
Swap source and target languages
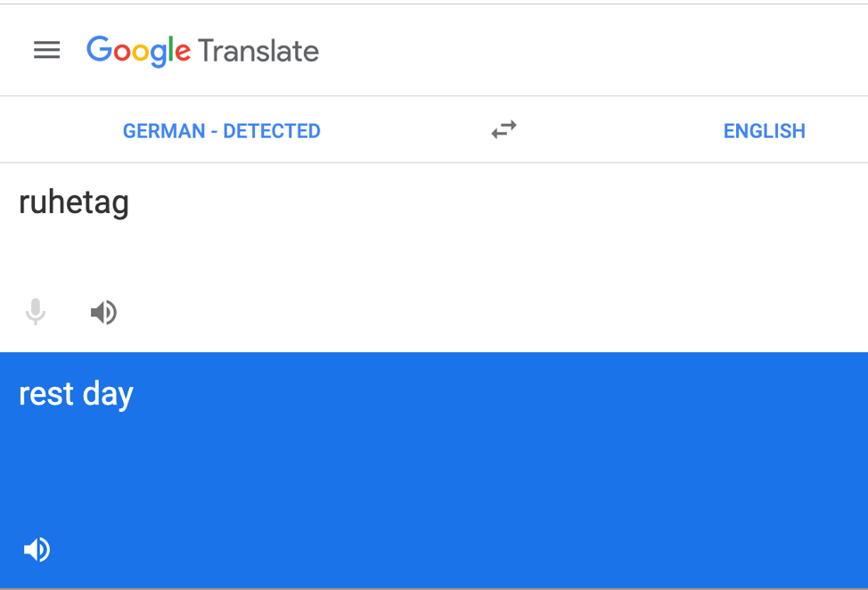[504, 131]
